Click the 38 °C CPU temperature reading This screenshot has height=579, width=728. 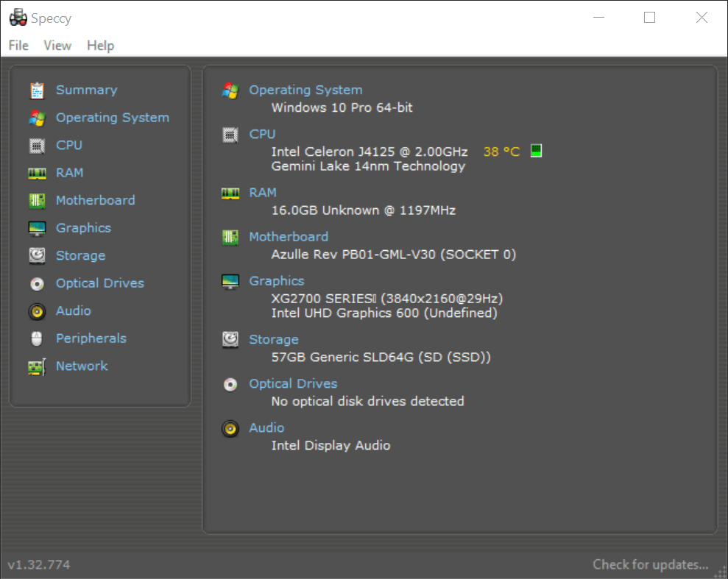click(501, 152)
